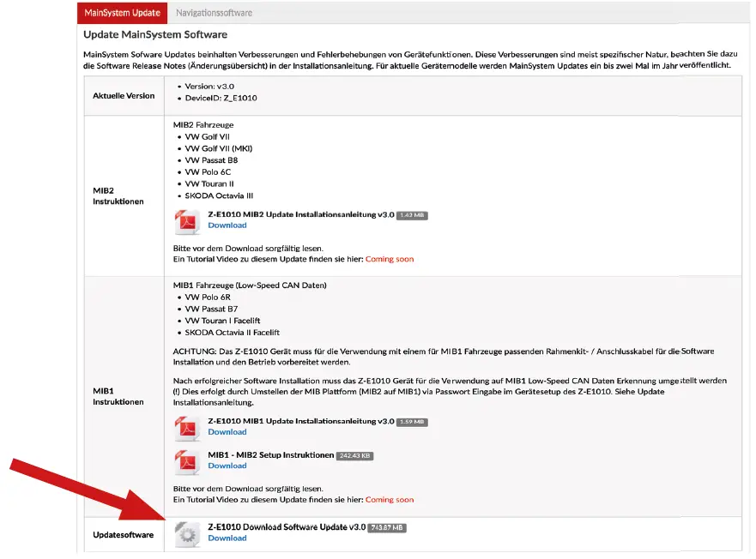The image size is (756, 559).
Task: Download the MIB2 Update Installationsanleitung
Action: point(227,225)
